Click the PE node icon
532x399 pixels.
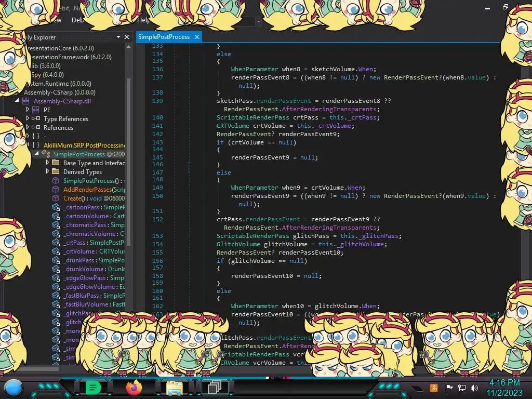(36, 110)
